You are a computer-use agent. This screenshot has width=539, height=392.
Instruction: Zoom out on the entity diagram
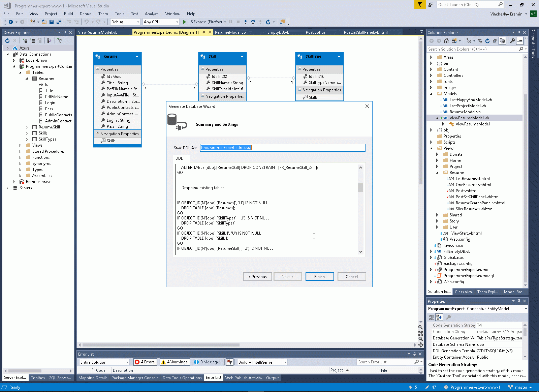(421, 339)
